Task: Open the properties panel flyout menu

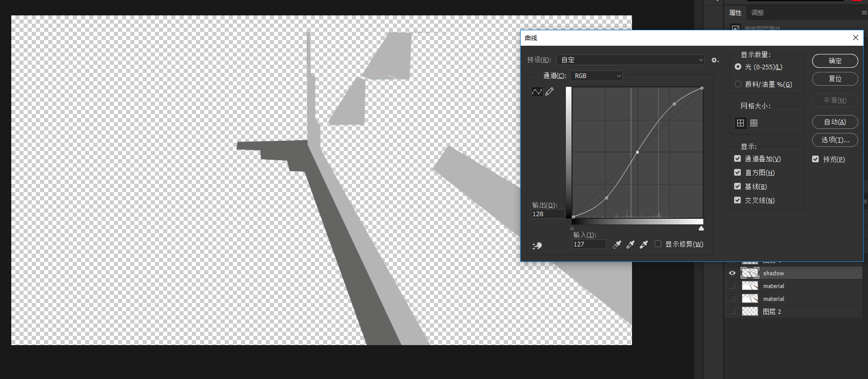Action: coord(864,12)
